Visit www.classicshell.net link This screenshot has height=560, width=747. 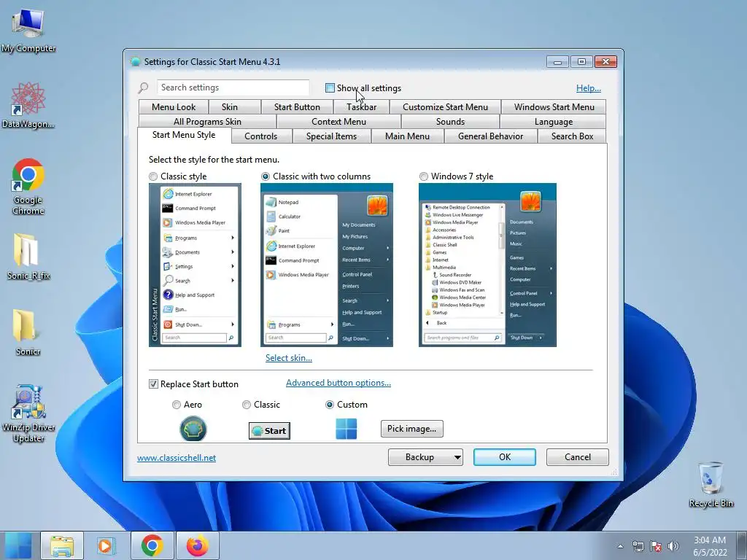pyautogui.click(x=177, y=458)
